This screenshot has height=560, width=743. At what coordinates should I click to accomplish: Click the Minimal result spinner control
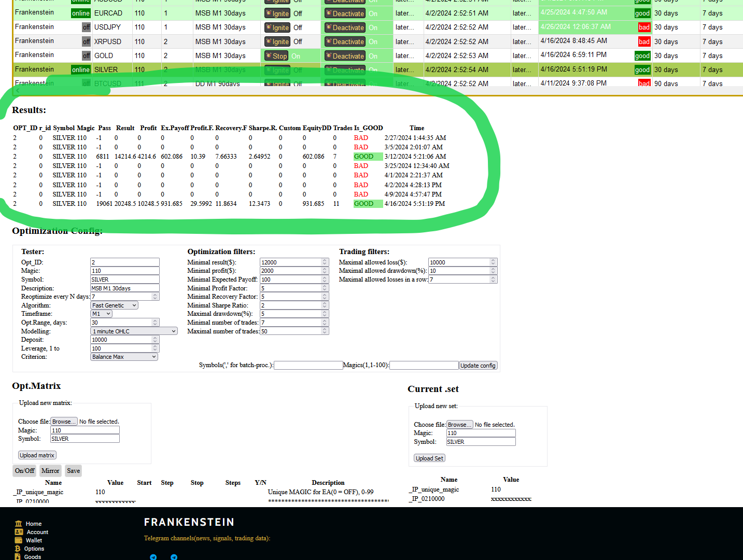coord(325,262)
